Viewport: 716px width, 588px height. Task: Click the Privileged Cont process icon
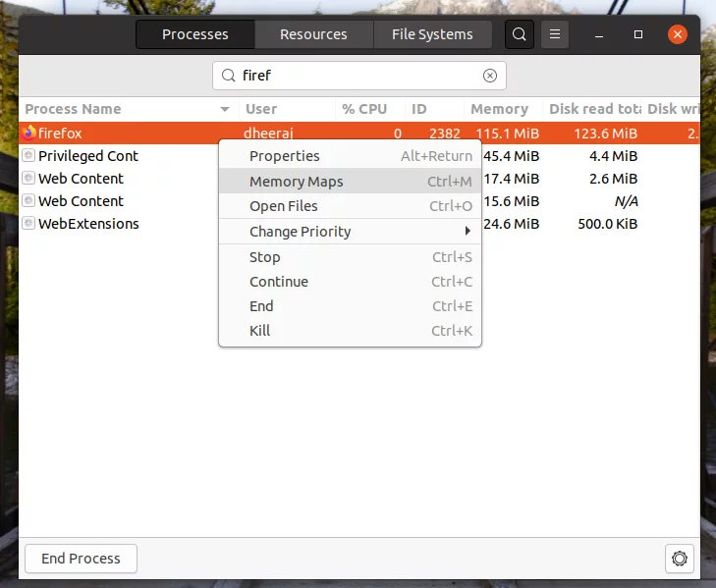pyautogui.click(x=28, y=155)
